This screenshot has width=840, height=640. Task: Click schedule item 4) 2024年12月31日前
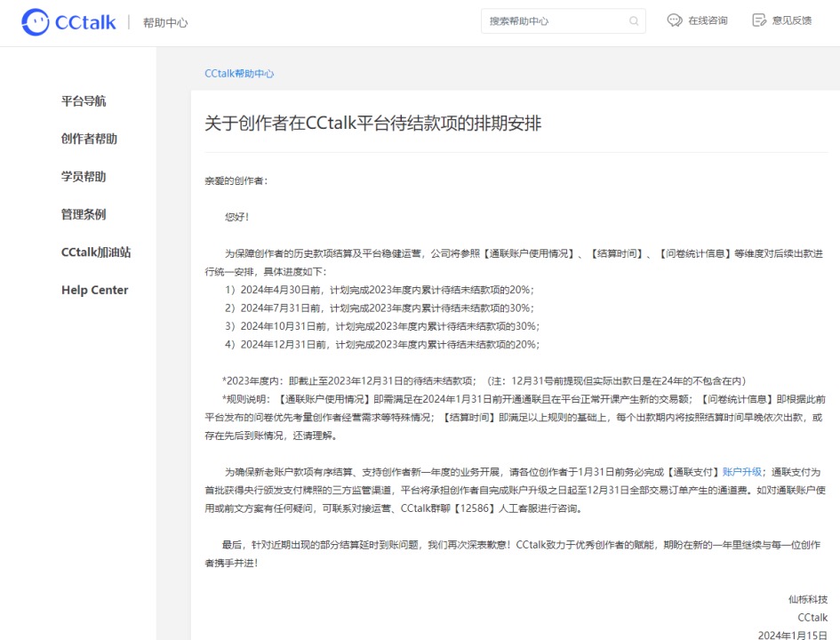coord(382,344)
